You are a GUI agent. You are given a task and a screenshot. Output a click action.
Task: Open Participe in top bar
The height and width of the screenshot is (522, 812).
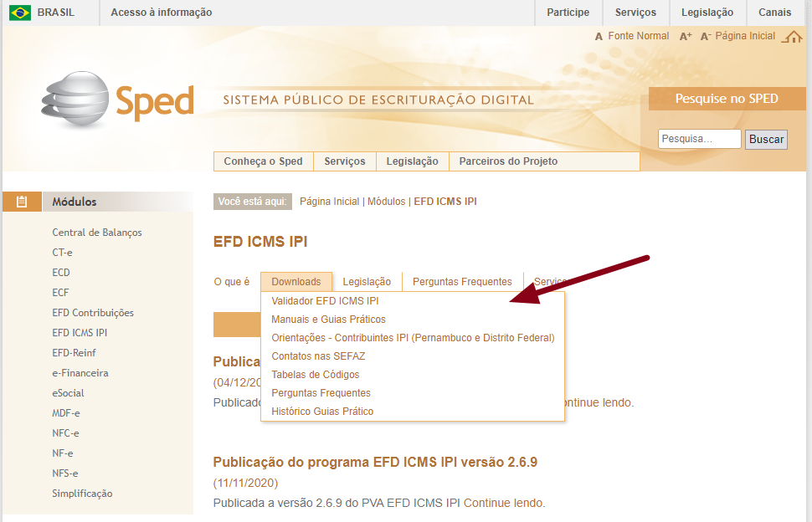pos(568,13)
